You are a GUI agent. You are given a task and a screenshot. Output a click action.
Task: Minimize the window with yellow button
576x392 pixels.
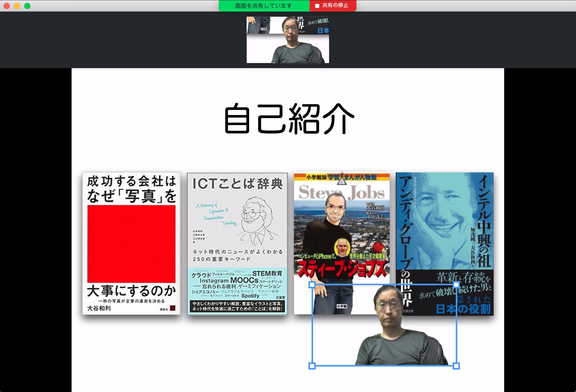click(17, 6)
